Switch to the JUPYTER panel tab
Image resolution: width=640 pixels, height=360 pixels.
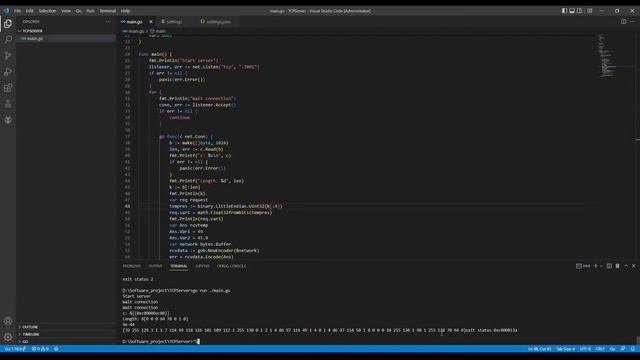point(202,266)
